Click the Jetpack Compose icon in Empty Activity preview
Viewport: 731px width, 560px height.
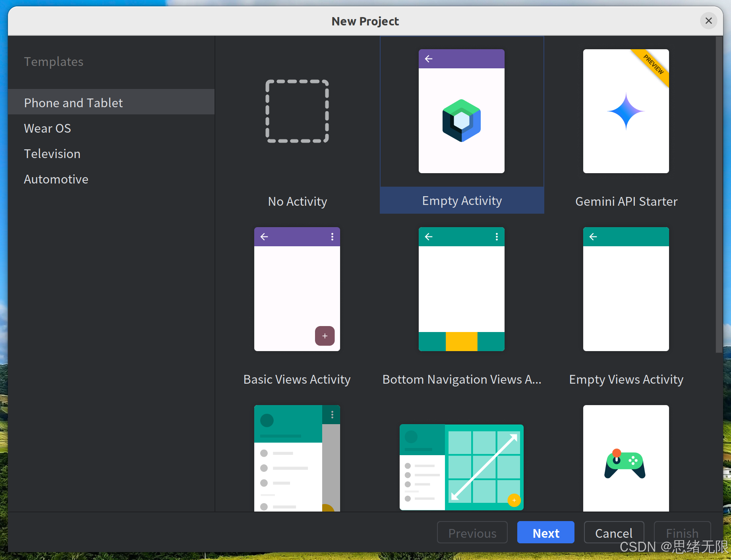click(461, 120)
